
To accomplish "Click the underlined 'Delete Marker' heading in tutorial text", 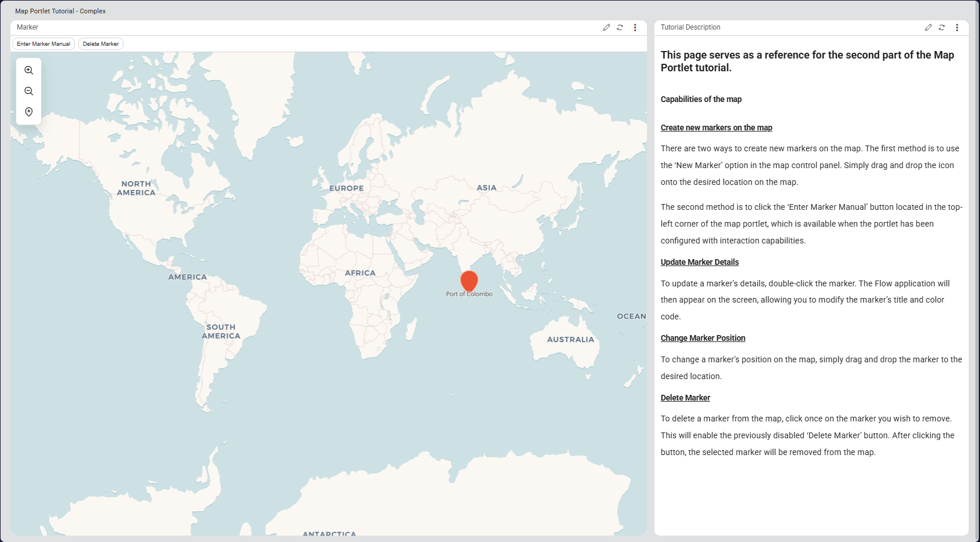I will [x=685, y=398].
